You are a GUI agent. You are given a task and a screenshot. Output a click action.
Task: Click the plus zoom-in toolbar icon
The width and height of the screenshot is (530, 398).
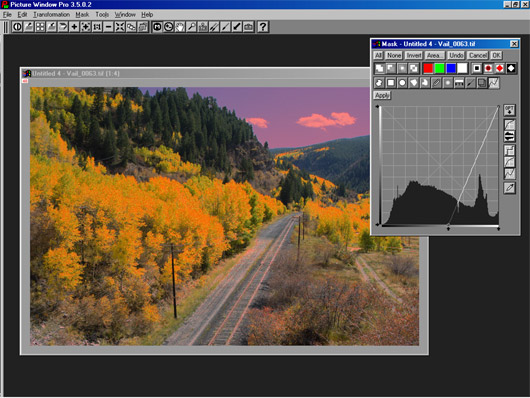(x=74, y=27)
